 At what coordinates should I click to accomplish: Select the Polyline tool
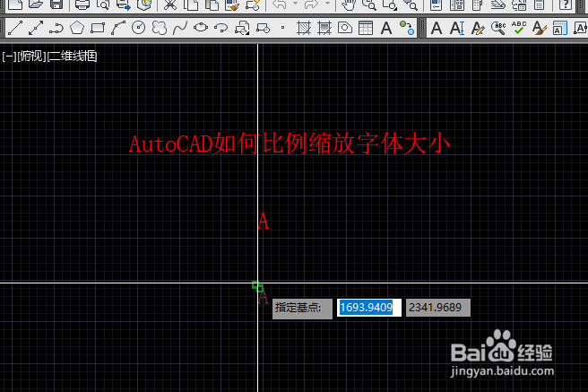click(x=56, y=28)
